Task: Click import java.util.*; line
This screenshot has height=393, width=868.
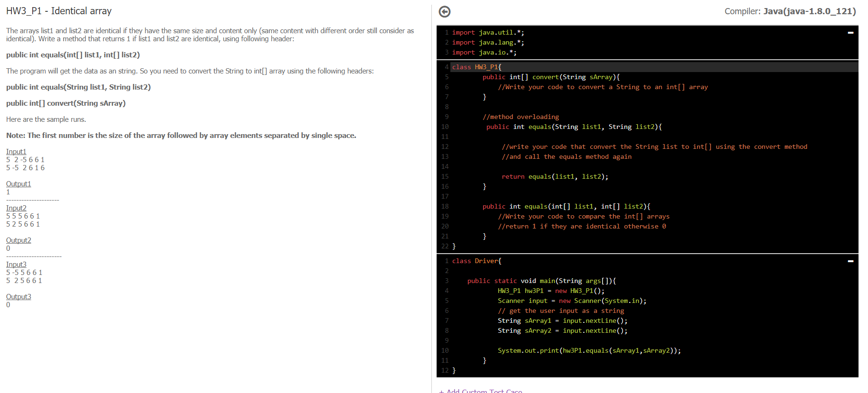Action: point(488,32)
